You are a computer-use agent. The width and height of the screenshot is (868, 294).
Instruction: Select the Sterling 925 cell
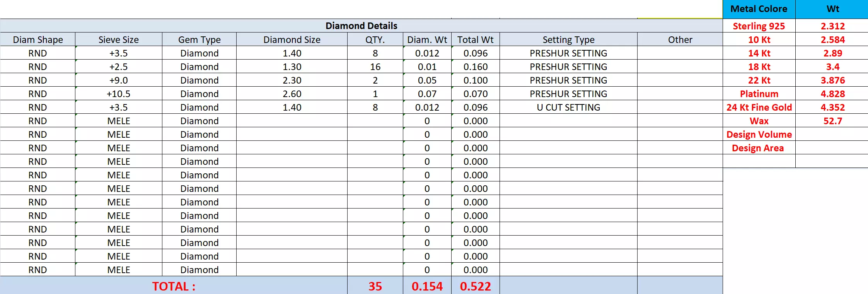[x=759, y=26]
